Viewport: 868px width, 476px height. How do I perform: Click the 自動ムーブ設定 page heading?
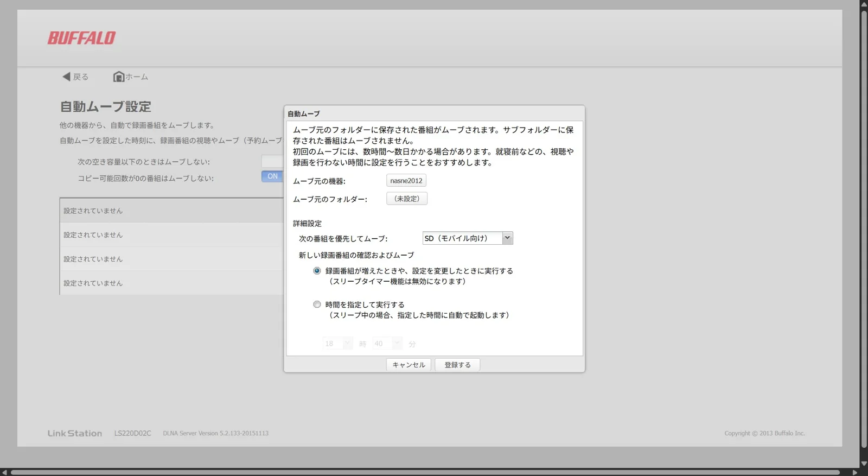pos(105,106)
